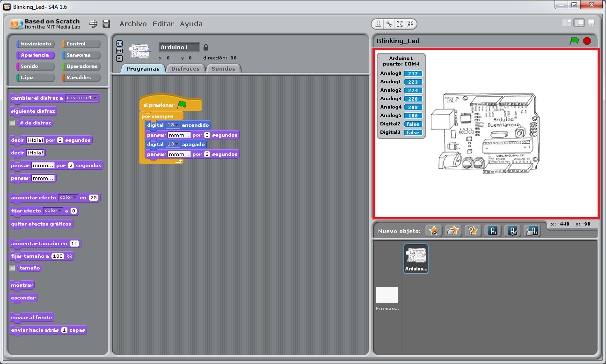Click the Analog0 value 217
Screen dimensions: 606x364
pyautogui.click(x=413, y=73)
